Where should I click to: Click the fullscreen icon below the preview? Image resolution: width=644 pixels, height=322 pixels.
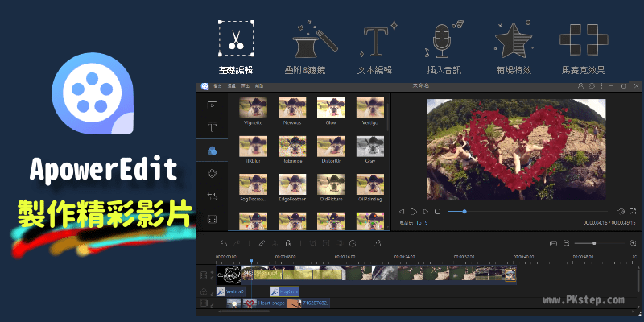pyautogui.click(x=633, y=212)
